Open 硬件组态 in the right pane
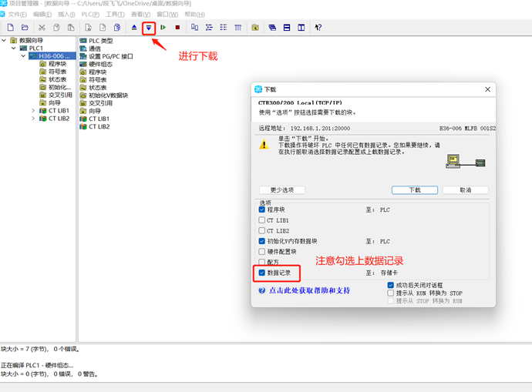Screen dimensions: 532x392 click(96, 64)
